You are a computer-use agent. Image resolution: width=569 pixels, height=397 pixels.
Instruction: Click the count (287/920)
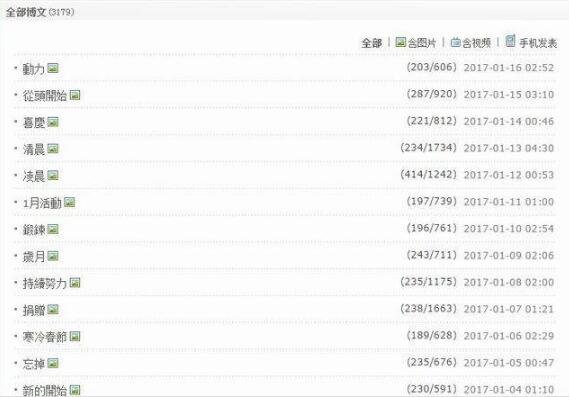pyautogui.click(x=431, y=94)
